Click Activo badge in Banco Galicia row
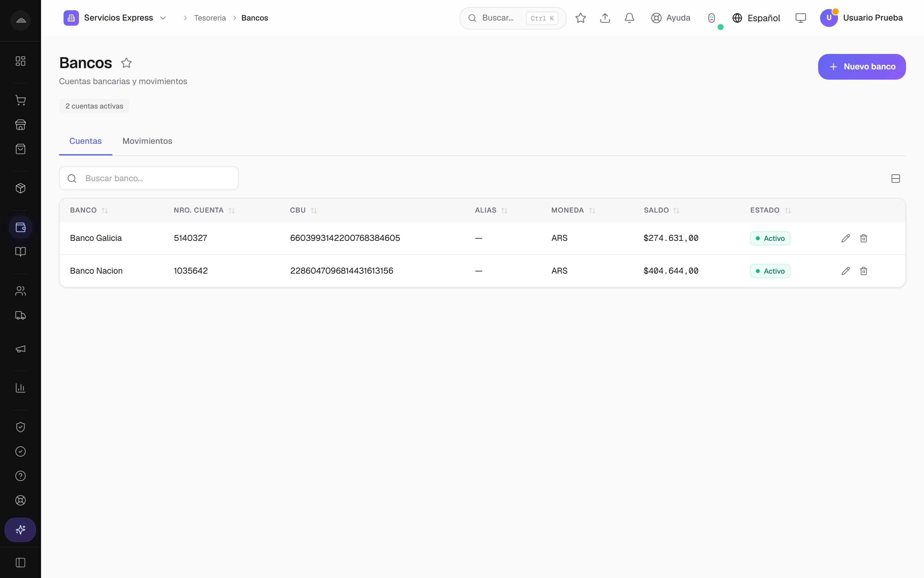The height and width of the screenshot is (578, 924). (x=770, y=238)
